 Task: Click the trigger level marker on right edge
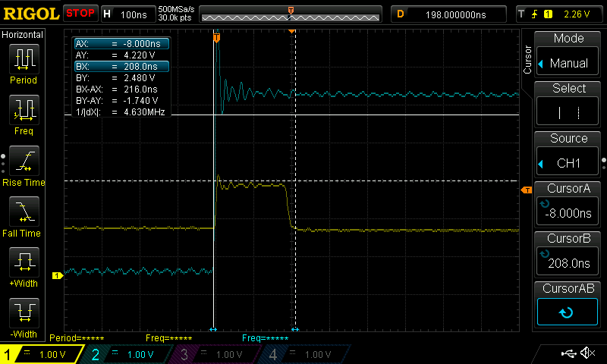pos(526,190)
